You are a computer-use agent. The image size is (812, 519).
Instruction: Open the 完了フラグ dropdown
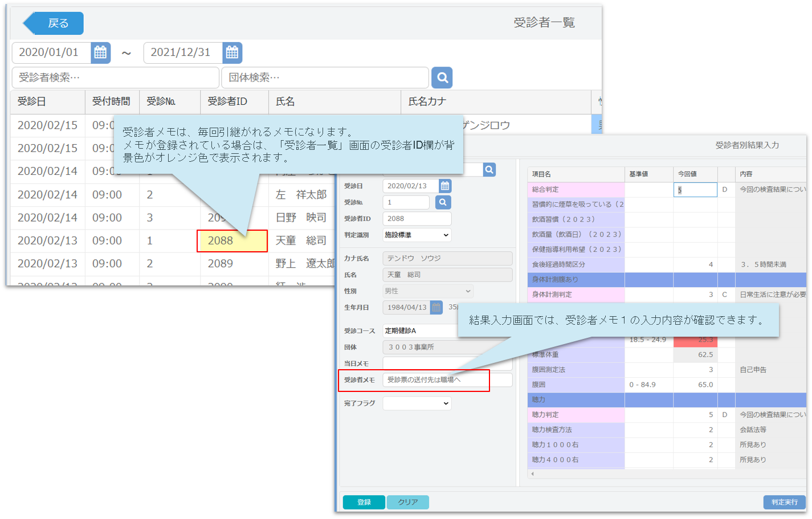tap(417, 403)
